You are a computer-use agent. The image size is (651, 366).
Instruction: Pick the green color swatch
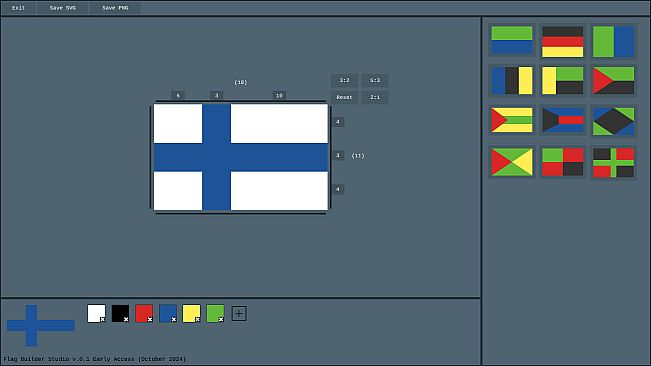tap(214, 312)
